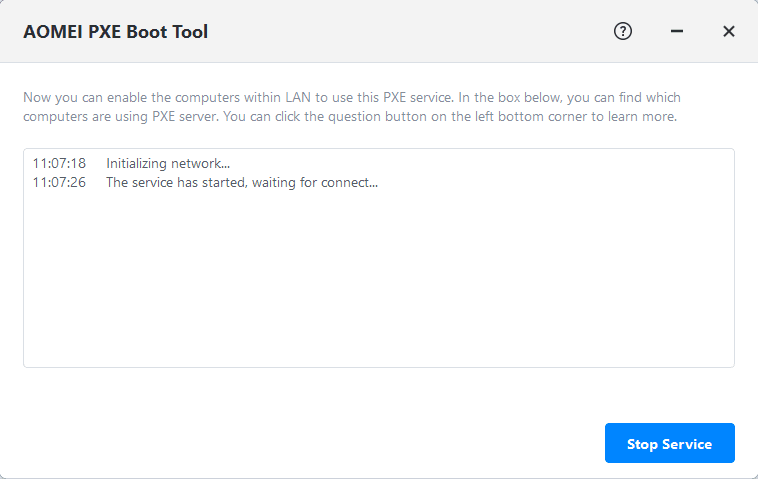Click the blank space left of Stop Service
The image size is (758, 479).
pos(300,443)
